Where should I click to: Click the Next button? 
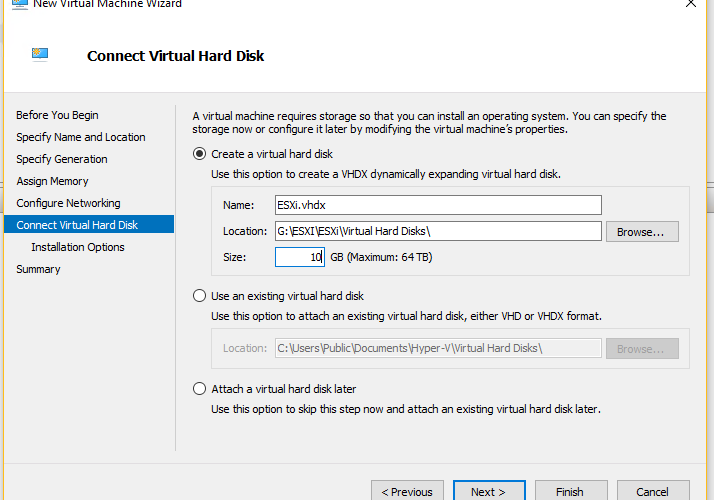489,491
